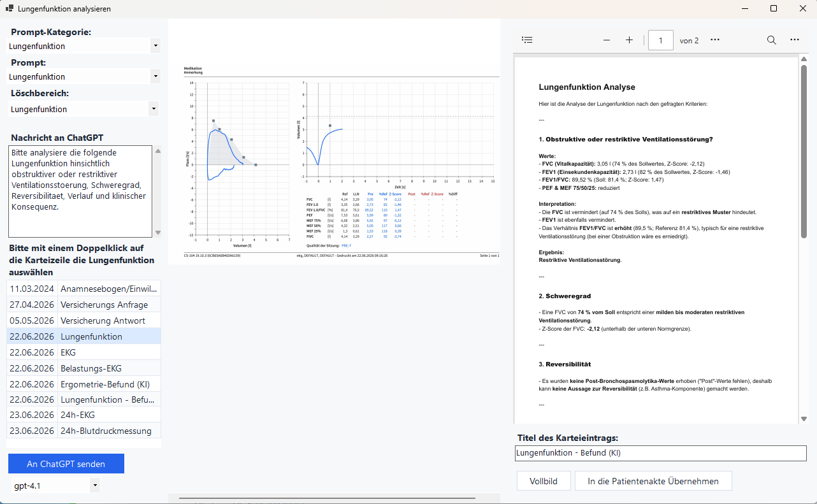This screenshot has height=504, width=817.
Task: Minimize the Lungenfunktion analysieren window
Action: [x=744, y=9]
